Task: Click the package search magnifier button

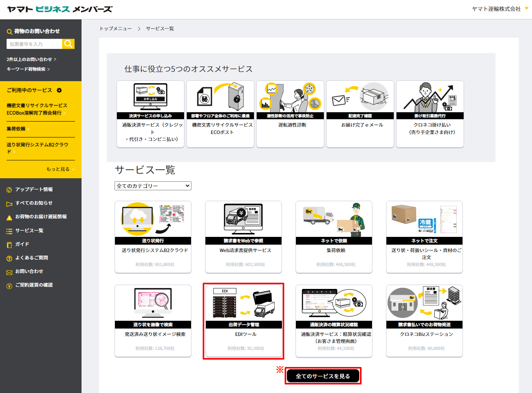Action: 68,44
